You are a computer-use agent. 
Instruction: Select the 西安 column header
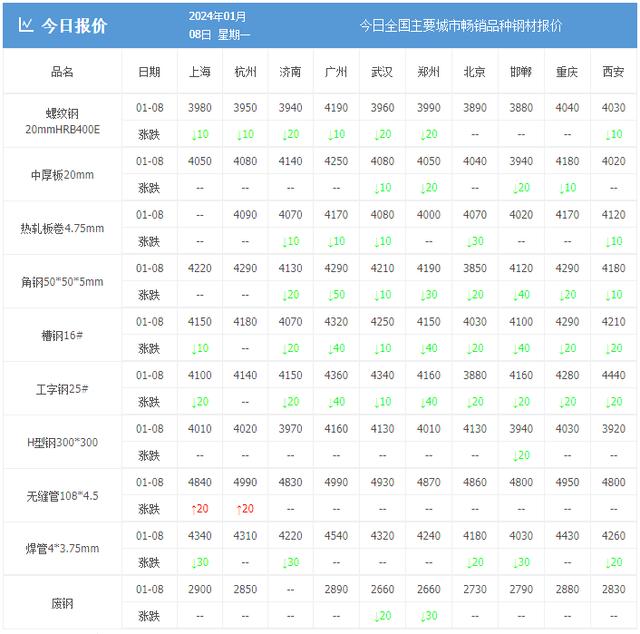pyautogui.click(x=613, y=72)
